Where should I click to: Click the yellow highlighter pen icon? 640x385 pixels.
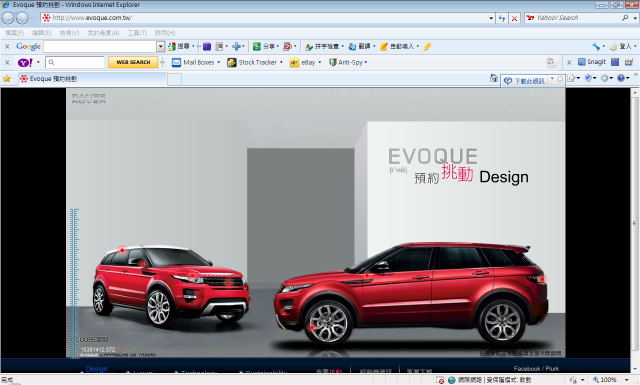tap(427, 47)
